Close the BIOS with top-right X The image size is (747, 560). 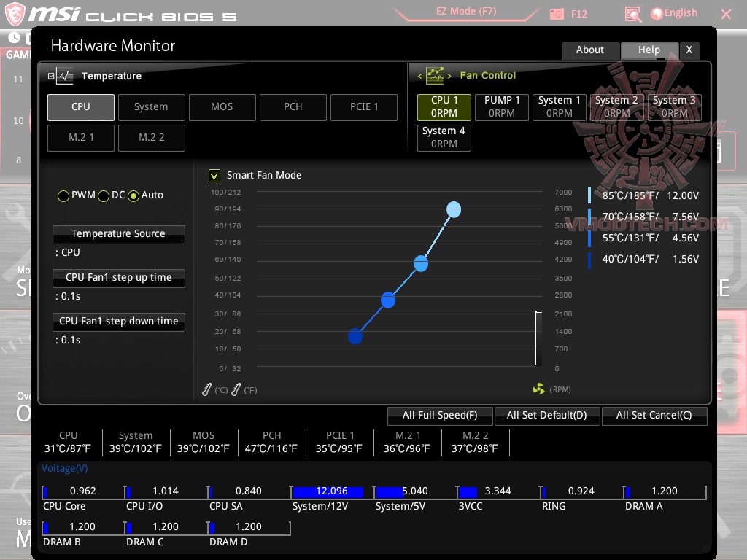pos(726,15)
